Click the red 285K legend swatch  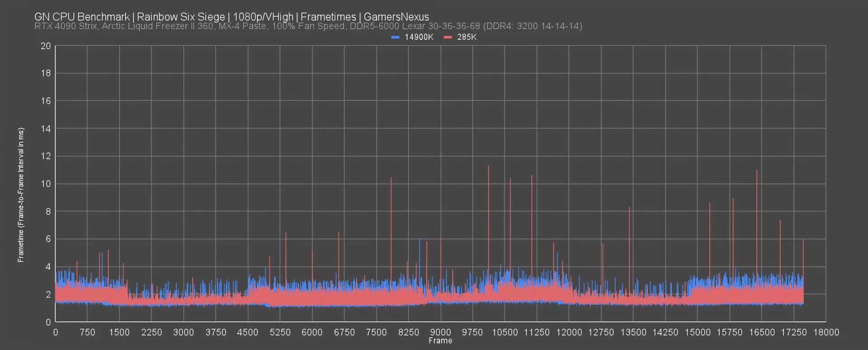tap(448, 38)
